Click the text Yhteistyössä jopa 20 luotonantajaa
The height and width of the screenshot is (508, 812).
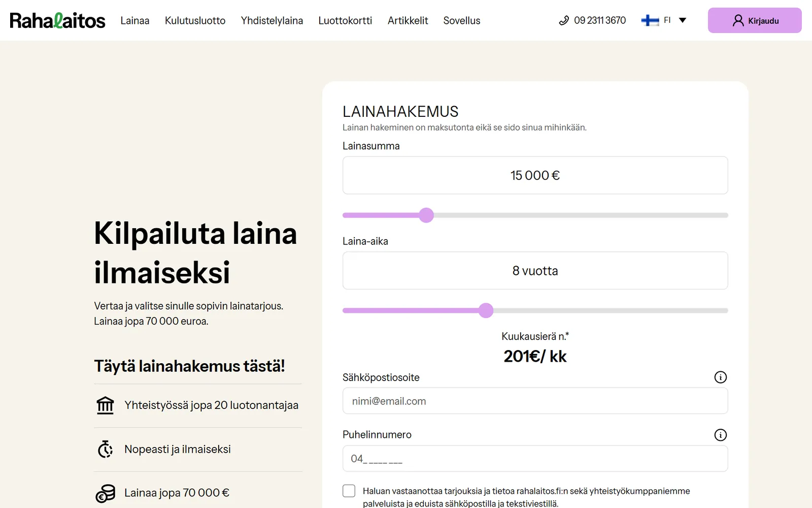pyautogui.click(x=211, y=405)
